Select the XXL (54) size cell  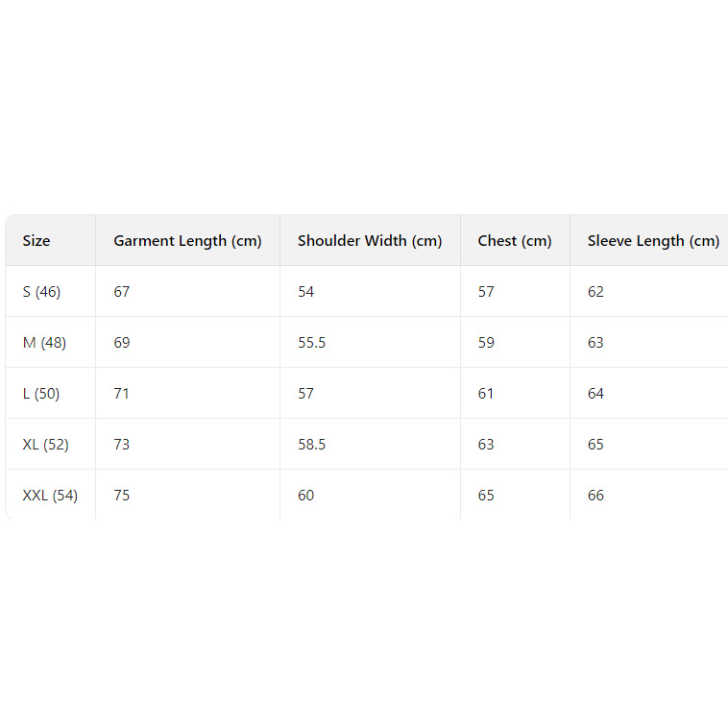50,496
